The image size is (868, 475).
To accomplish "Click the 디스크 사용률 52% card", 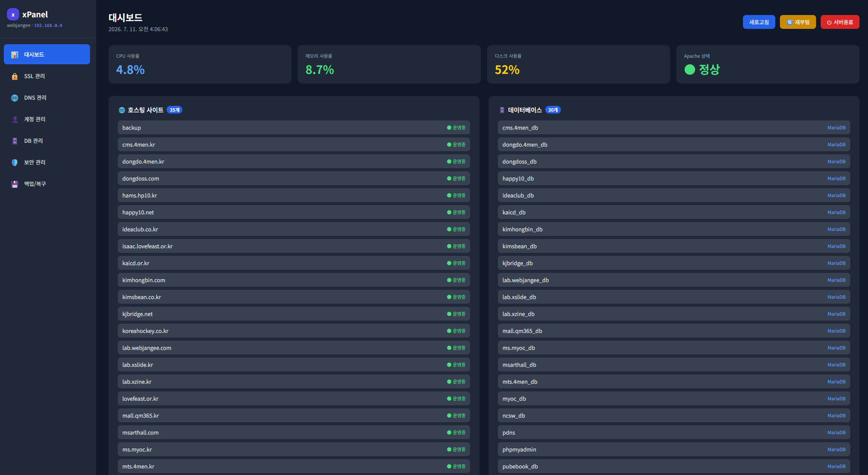I will [x=579, y=64].
